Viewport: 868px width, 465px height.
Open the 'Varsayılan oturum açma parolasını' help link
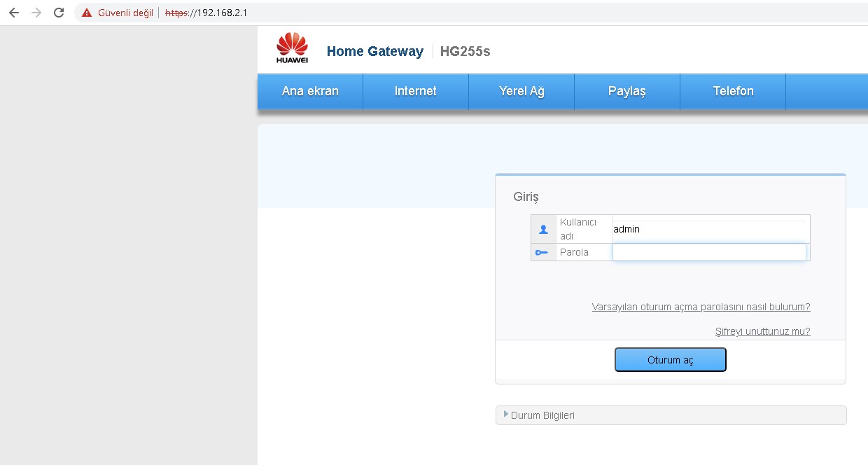701,307
